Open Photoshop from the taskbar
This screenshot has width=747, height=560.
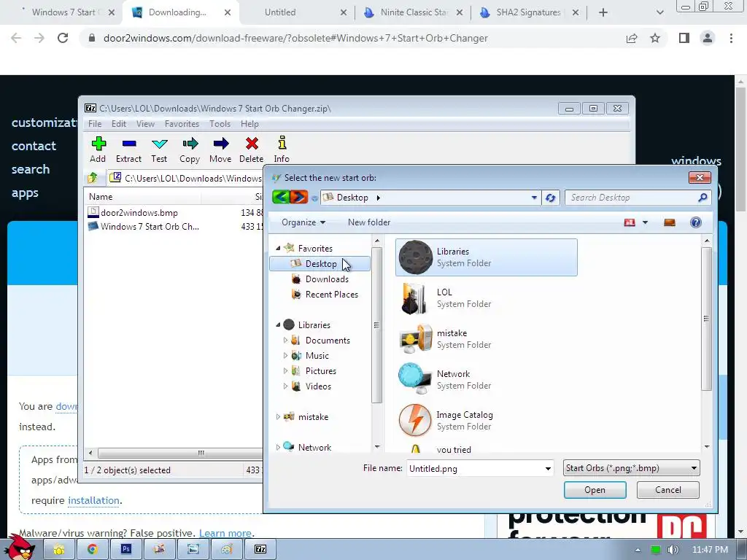click(x=125, y=550)
